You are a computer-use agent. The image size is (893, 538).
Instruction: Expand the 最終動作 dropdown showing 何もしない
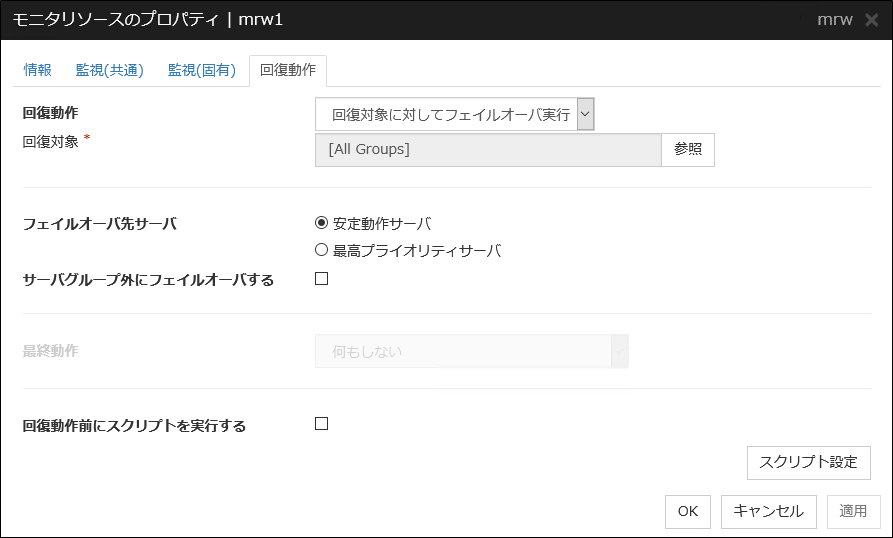point(471,352)
